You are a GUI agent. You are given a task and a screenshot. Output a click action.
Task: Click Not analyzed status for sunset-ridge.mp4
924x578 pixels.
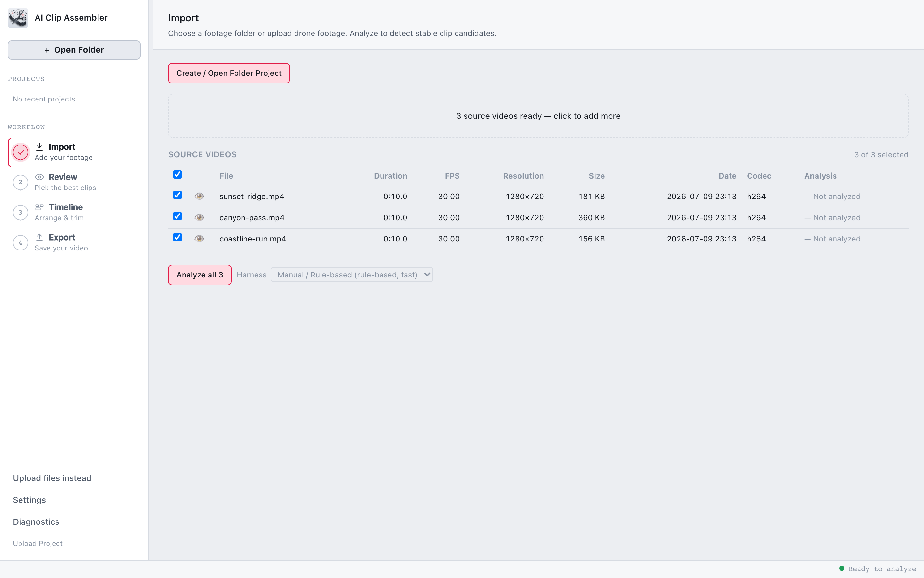pos(832,197)
